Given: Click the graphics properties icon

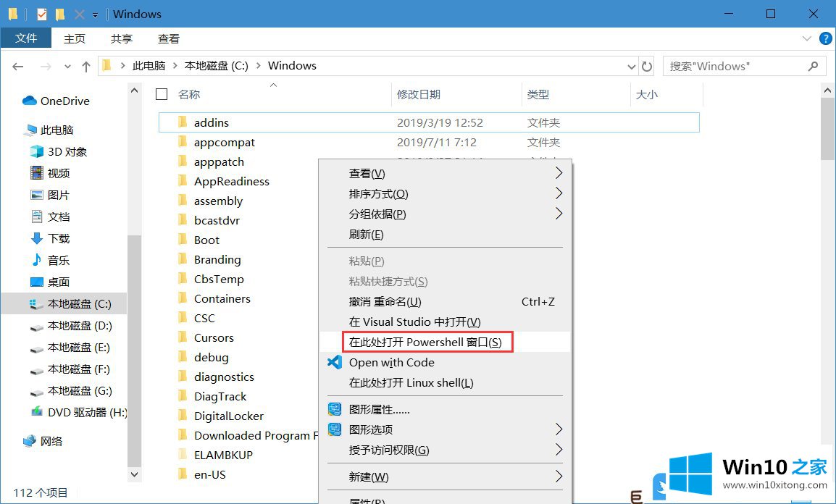Looking at the screenshot, I should pyautogui.click(x=334, y=409).
